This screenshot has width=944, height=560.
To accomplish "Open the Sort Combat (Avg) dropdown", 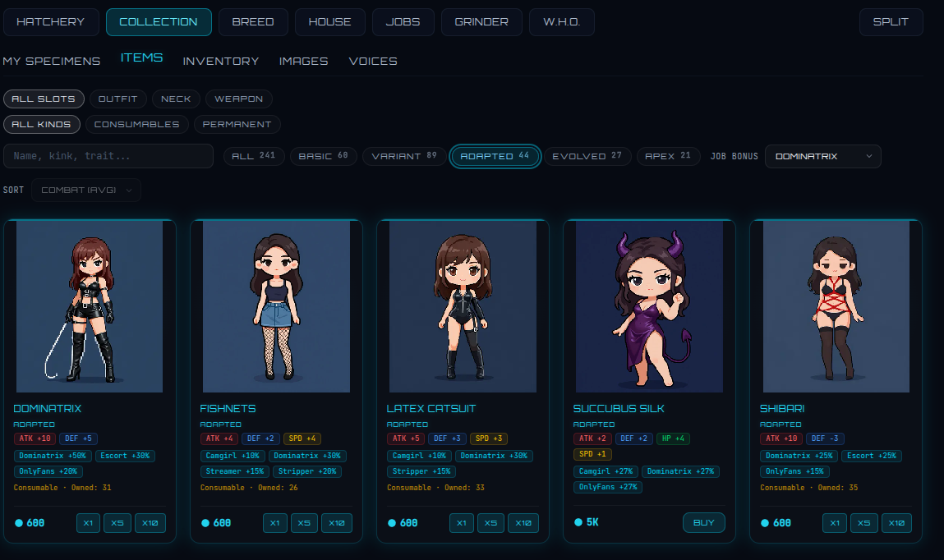I will 86,190.
